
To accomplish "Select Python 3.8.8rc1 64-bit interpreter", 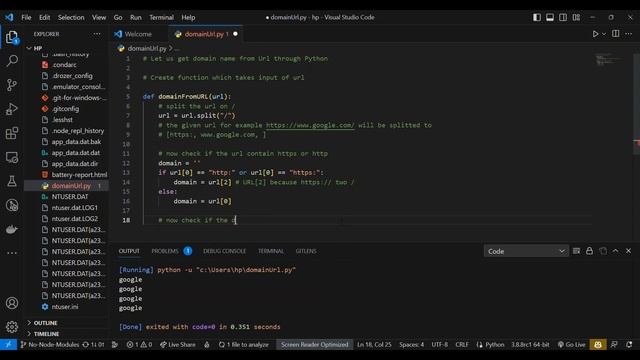I will [x=530, y=344].
